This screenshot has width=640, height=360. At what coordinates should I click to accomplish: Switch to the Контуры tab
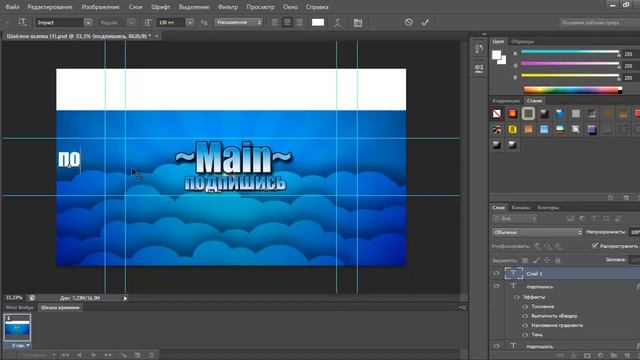pos(548,208)
